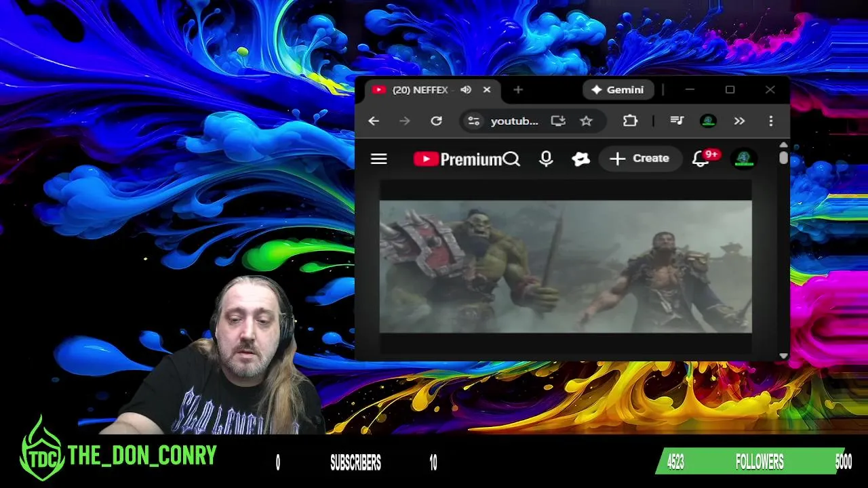Search YouTube with voice microphone
Viewport: 868px width, 488px height.
pos(546,159)
